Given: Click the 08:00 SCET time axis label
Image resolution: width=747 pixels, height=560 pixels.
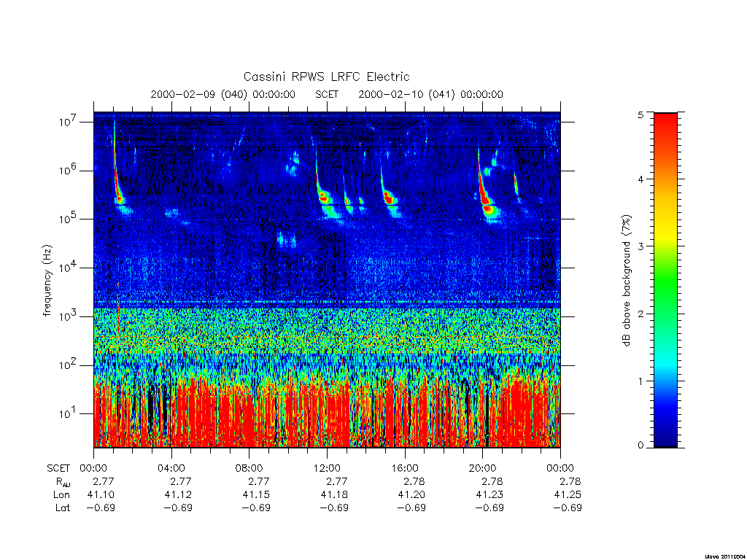Looking at the screenshot, I should (249, 468).
